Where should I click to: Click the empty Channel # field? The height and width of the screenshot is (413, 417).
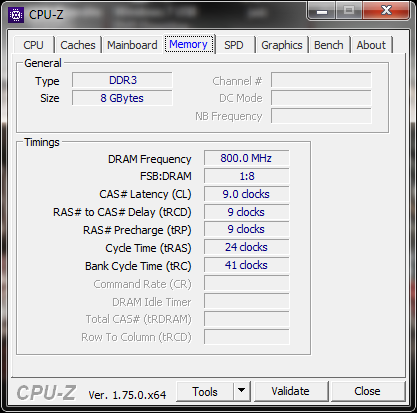pos(321,80)
